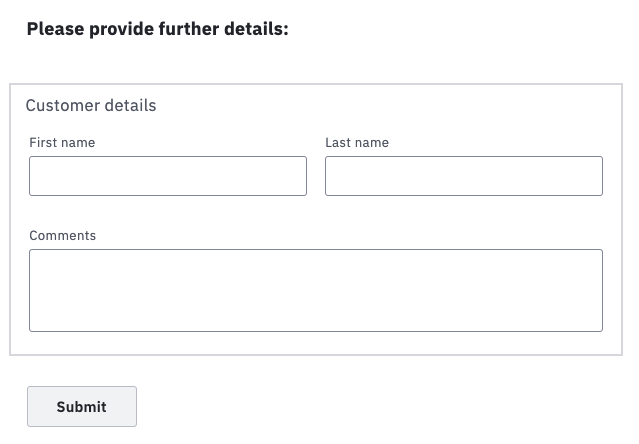639x444 pixels.
Task: Select the empty box under Last name
Action: [x=464, y=176]
